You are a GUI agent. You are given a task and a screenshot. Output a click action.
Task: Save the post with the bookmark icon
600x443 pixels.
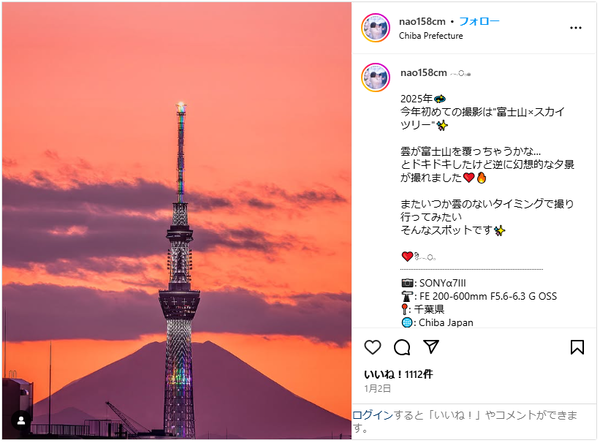577,347
